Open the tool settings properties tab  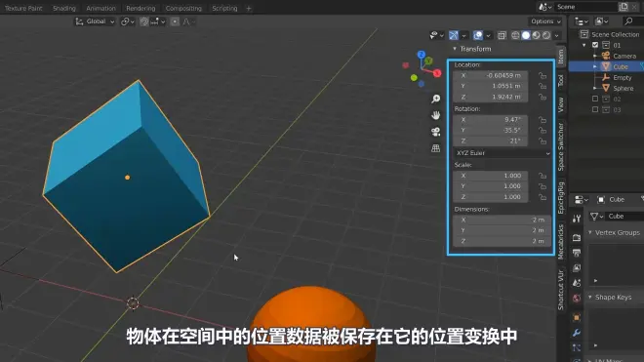[577, 219]
